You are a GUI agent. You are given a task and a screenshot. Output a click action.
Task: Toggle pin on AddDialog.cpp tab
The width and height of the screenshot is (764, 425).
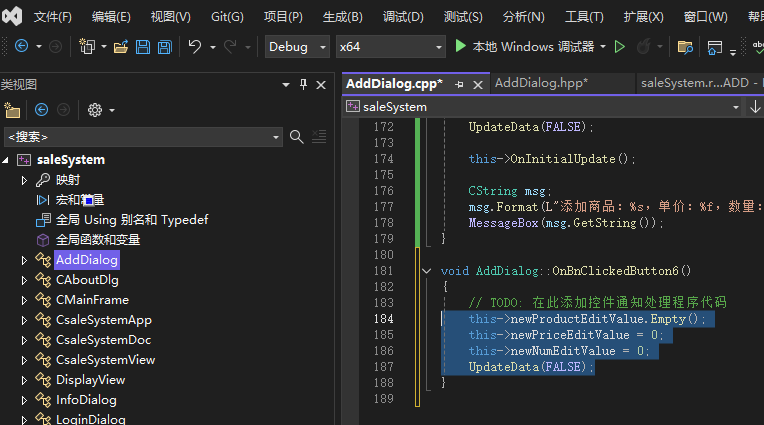point(458,84)
